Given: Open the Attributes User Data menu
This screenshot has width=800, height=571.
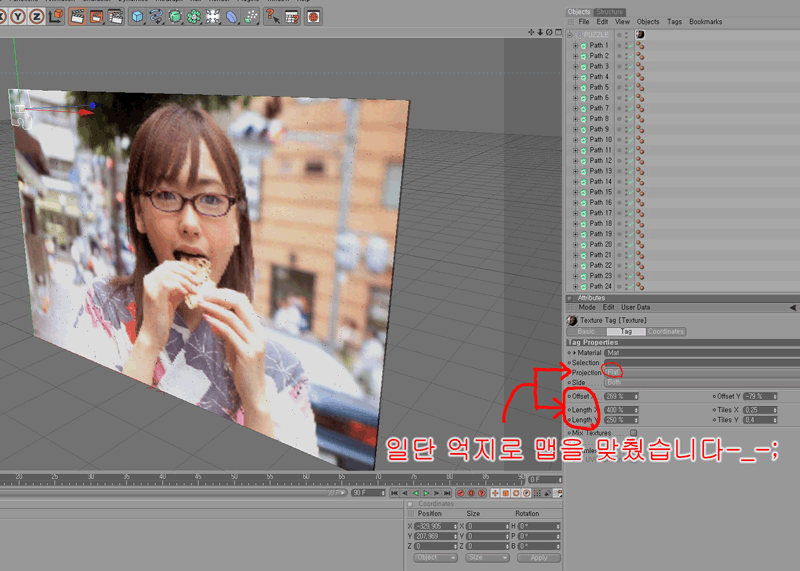Looking at the screenshot, I should 635,307.
